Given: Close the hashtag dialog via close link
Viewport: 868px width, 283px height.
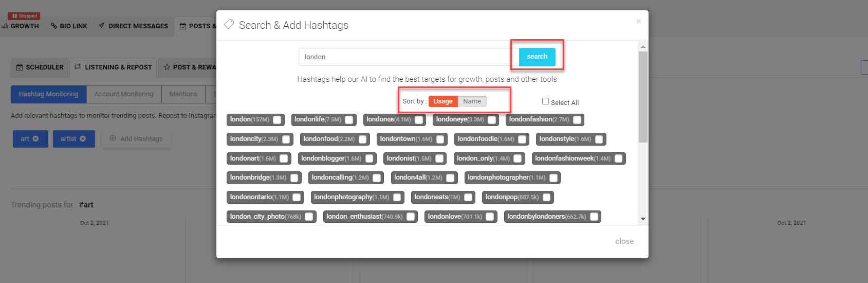Looking at the screenshot, I should 624,241.
